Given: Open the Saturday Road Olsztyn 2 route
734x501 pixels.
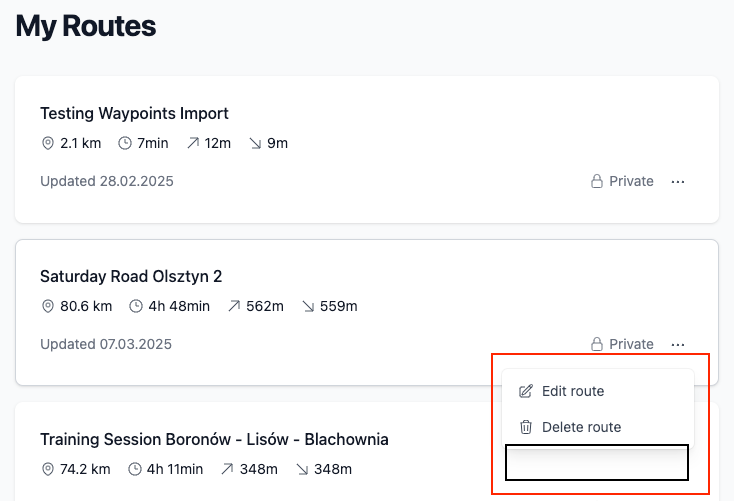Looking at the screenshot, I should [131, 276].
